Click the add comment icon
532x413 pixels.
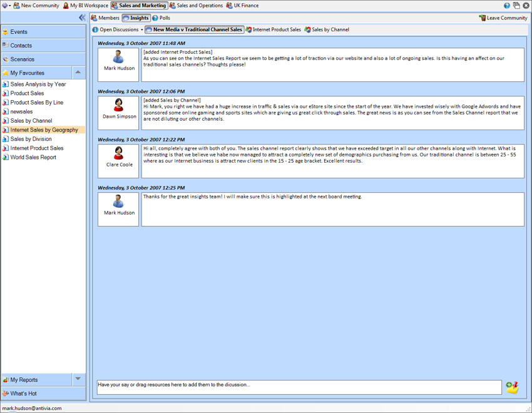coord(512,387)
